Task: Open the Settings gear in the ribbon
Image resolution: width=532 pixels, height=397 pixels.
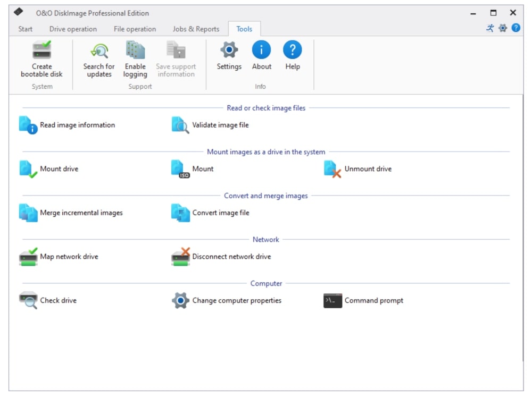Action: pos(229,56)
